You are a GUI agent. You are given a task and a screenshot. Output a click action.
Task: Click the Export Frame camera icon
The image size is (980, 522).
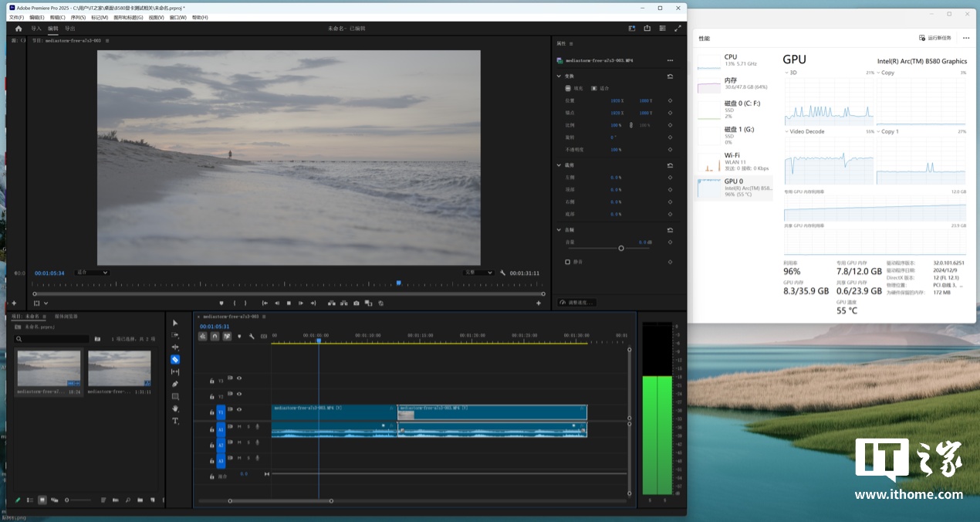pyautogui.click(x=356, y=303)
